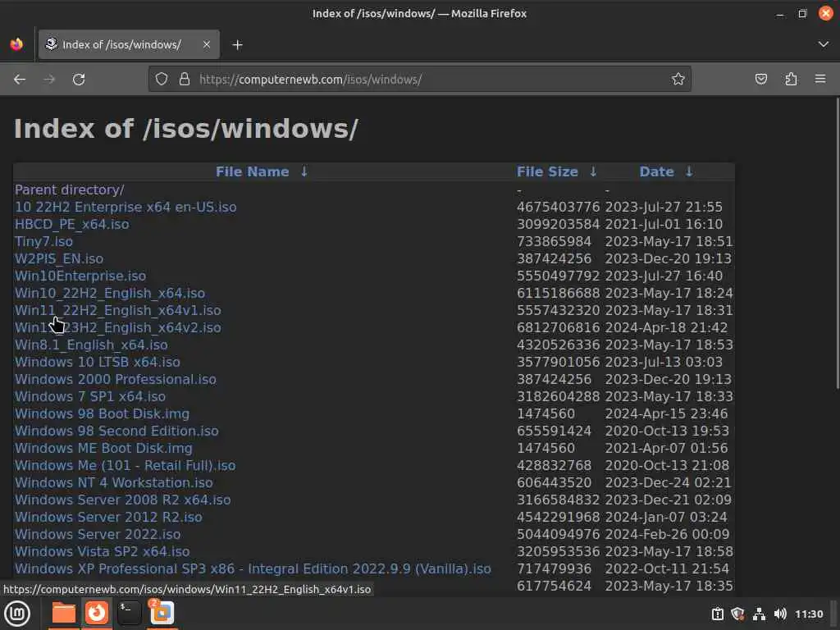
Task: Close the Index of /isos/windows/ tab
Action: click(206, 44)
